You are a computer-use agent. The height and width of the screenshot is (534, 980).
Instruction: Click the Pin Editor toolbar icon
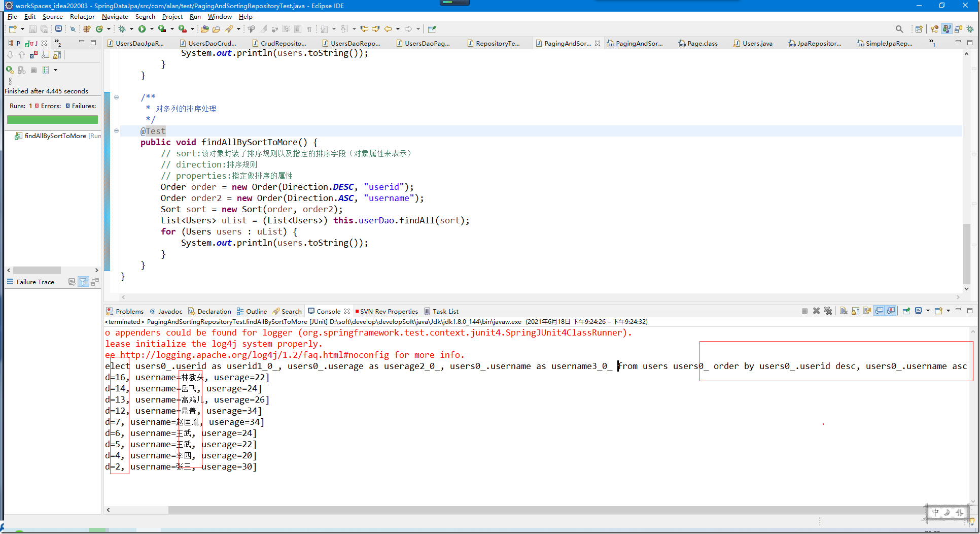point(432,29)
